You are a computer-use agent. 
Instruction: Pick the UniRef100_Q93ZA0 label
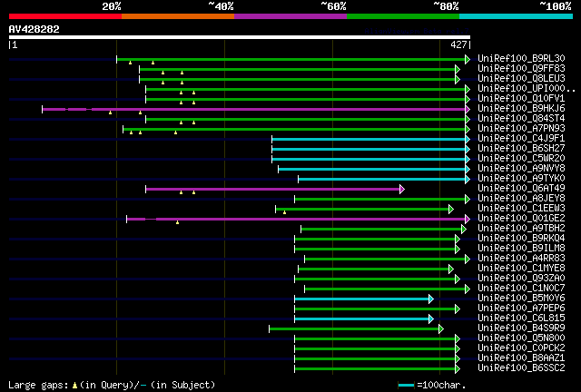521,279
